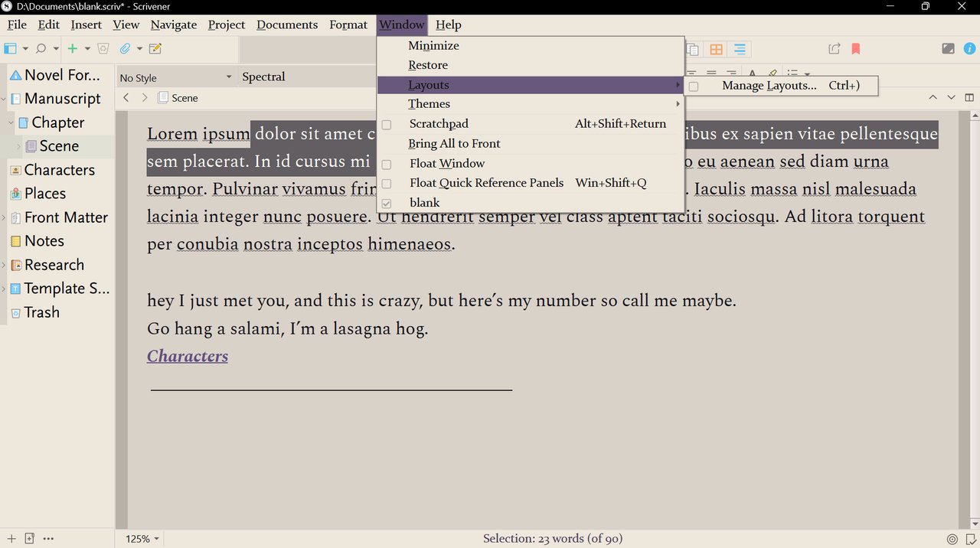Click add item plus in binder footer
The image size is (980, 548).
pos(11,538)
